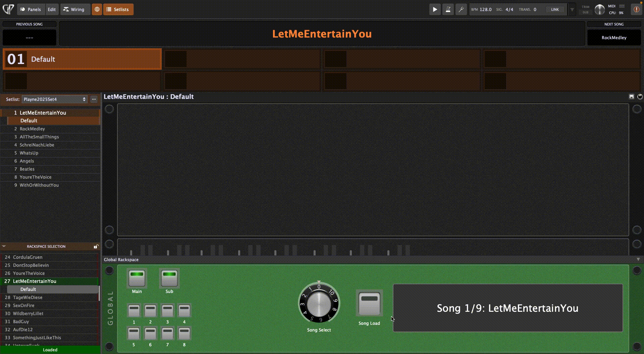Toggle switch number 5 in Global Rackspace
644x354 pixels.
pyautogui.click(x=133, y=334)
